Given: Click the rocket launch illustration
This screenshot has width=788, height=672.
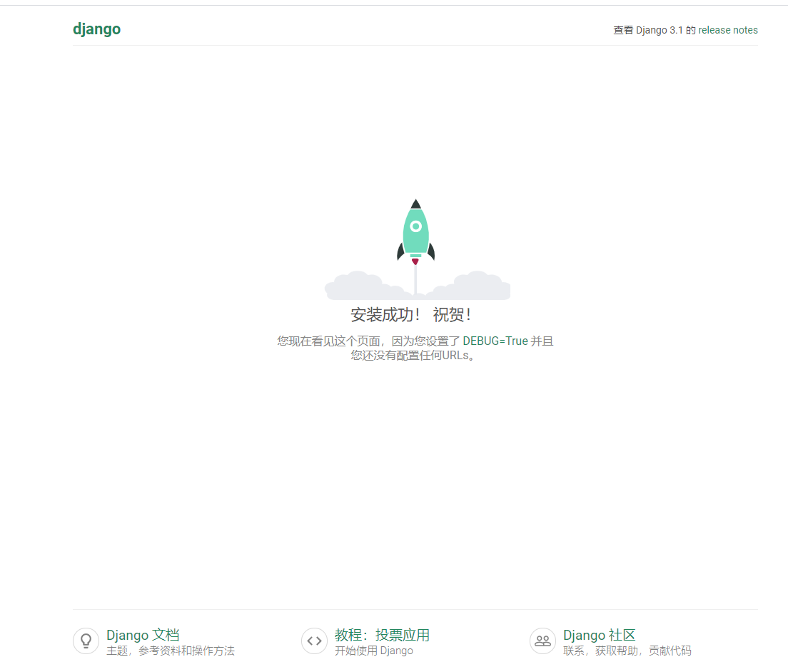Looking at the screenshot, I should [417, 249].
